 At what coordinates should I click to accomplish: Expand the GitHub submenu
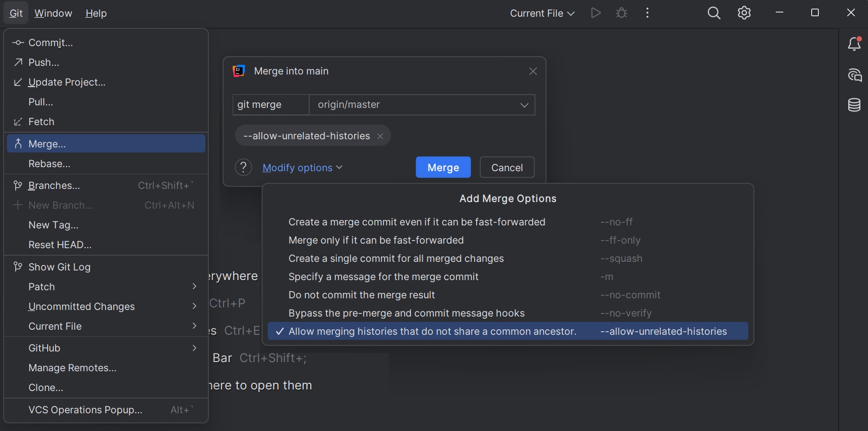(106, 348)
